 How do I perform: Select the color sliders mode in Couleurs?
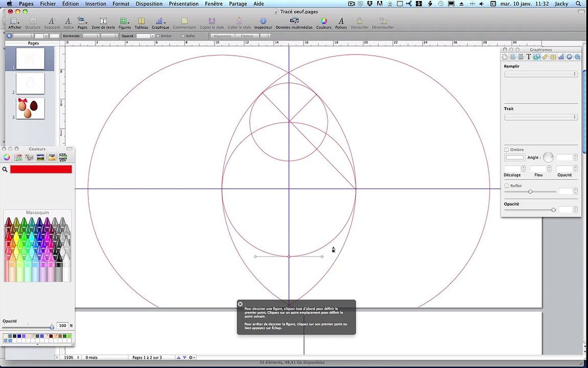pos(18,157)
